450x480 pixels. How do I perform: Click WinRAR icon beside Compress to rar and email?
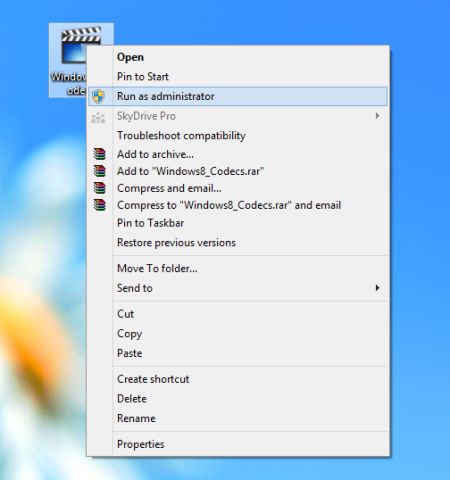(x=99, y=205)
